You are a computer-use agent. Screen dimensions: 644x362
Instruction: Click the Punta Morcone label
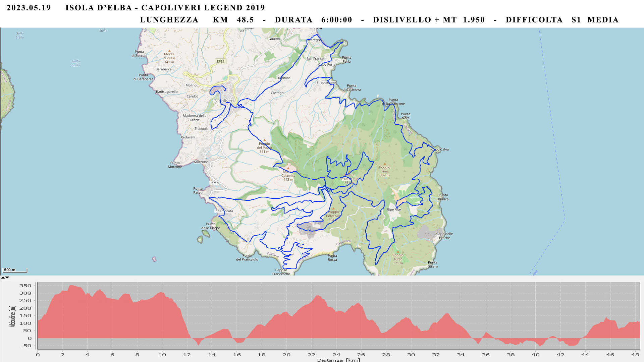[175, 165]
